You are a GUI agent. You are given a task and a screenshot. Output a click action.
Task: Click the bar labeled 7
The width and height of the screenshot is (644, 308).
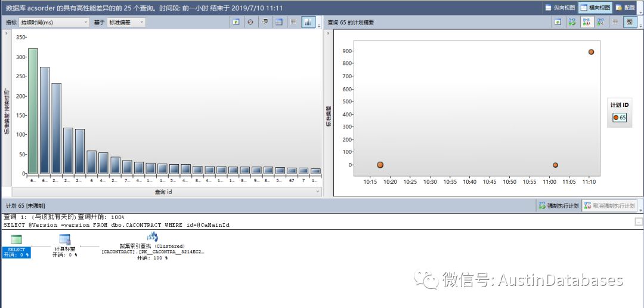pyautogui.click(x=304, y=171)
